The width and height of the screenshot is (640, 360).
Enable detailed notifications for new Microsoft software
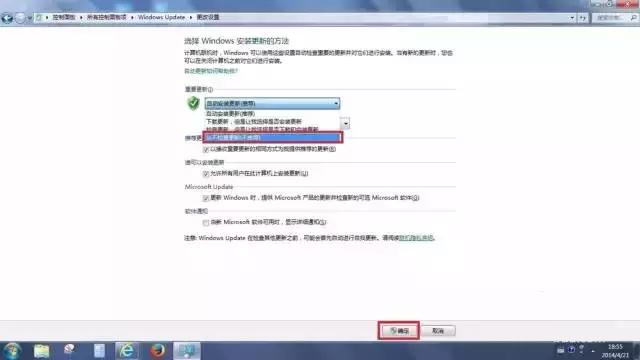pos(206,222)
